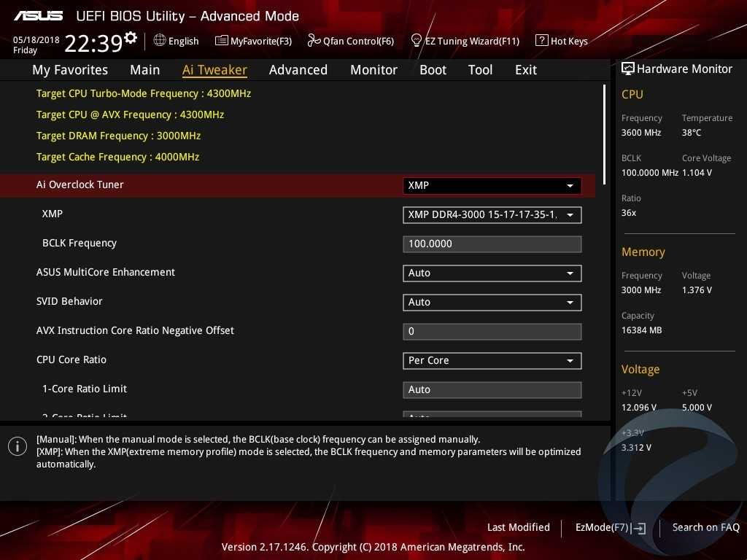747x560 pixels.
Task: Open the Search on FAQ link
Action: tap(705, 527)
